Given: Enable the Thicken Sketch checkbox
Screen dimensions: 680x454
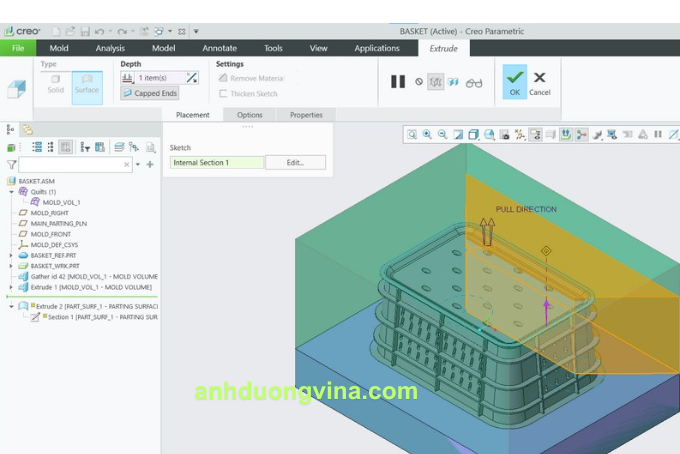Looking at the screenshot, I should tap(222, 94).
